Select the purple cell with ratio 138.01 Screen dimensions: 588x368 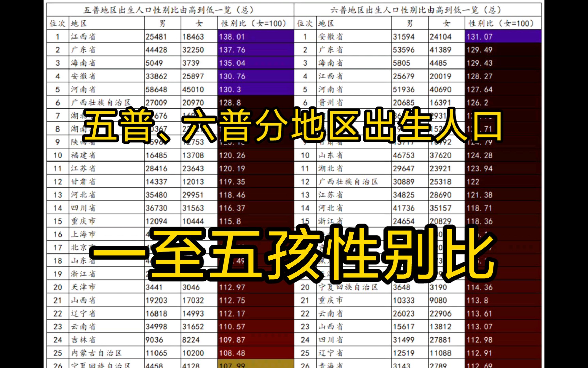coord(256,36)
